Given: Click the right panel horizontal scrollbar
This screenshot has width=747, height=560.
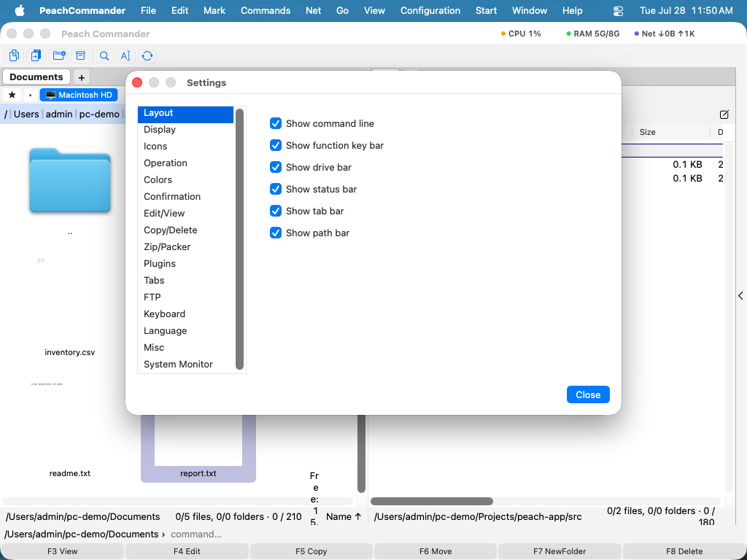Looking at the screenshot, I should pos(432,501).
